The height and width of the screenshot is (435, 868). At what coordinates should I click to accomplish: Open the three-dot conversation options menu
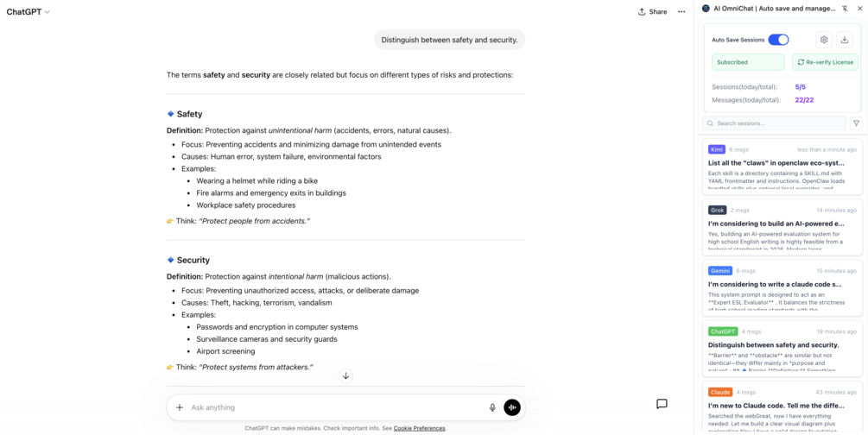(681, 11)
